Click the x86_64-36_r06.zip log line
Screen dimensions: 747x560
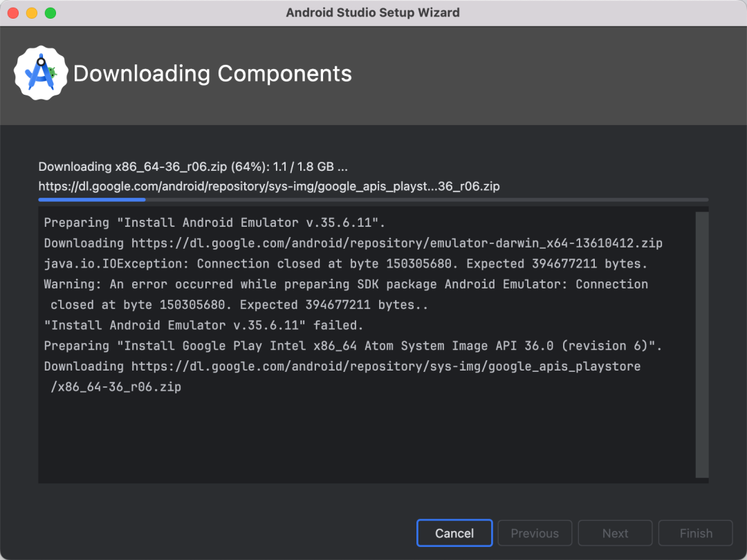click(x=116, y=387)
